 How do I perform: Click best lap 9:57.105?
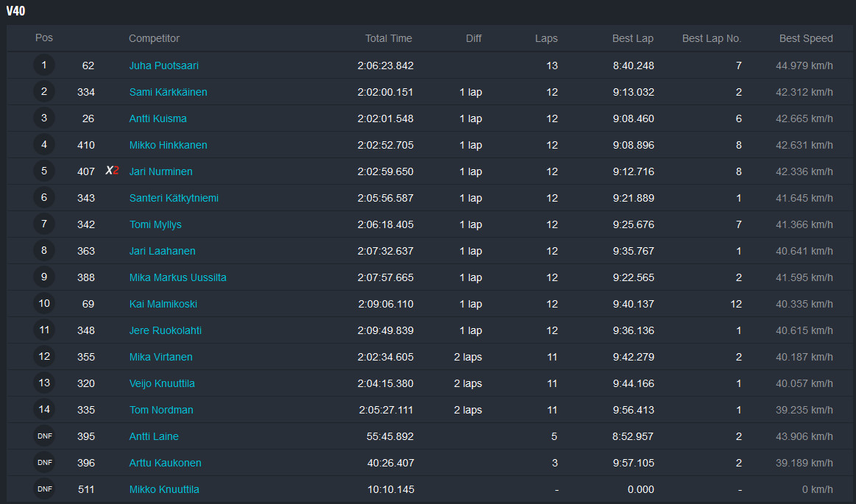pos(633,463)
